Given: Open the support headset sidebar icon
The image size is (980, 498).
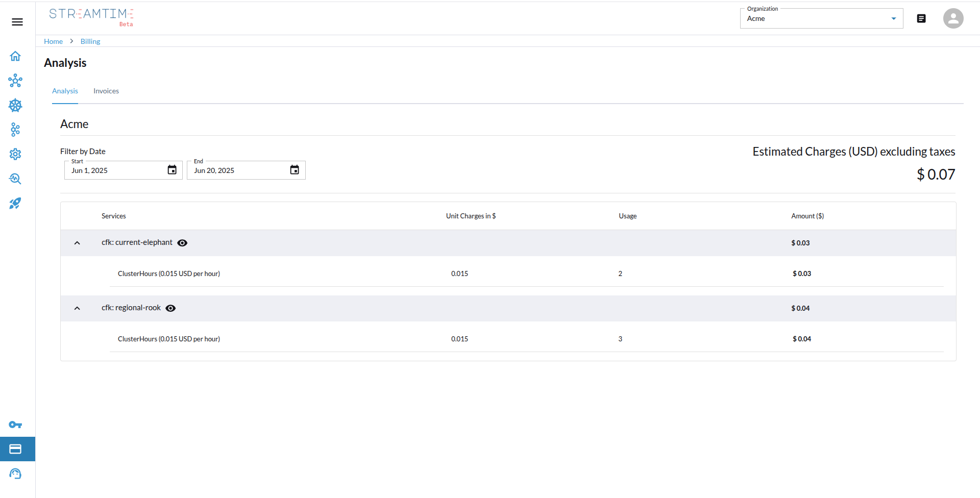Looking at the screenshot, I should 15,474.
